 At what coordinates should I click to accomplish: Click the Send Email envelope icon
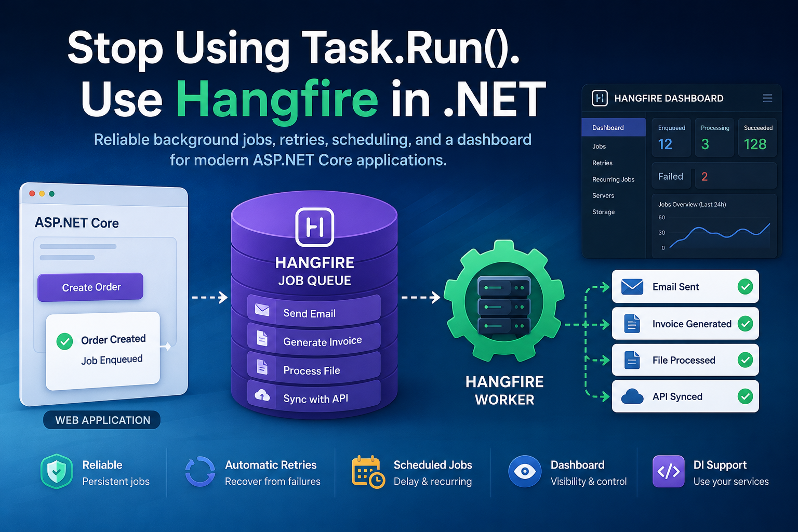tap(262, 310)
